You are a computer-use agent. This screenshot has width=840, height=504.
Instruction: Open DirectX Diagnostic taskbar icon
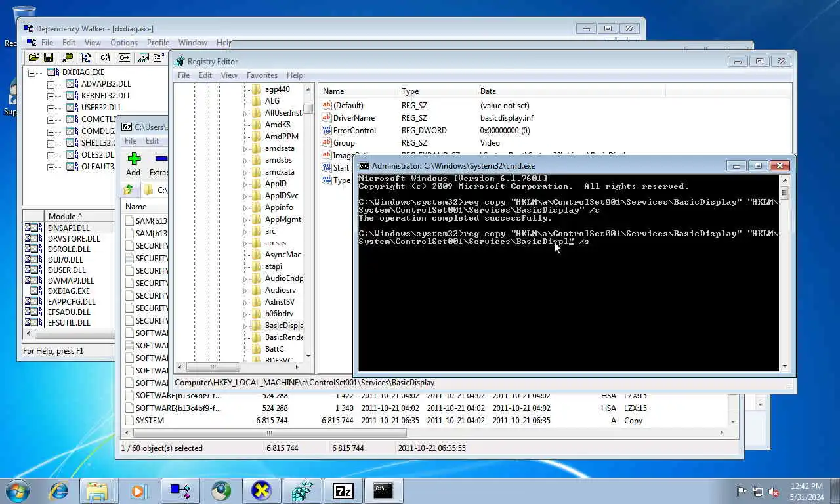tap(261, 490)
